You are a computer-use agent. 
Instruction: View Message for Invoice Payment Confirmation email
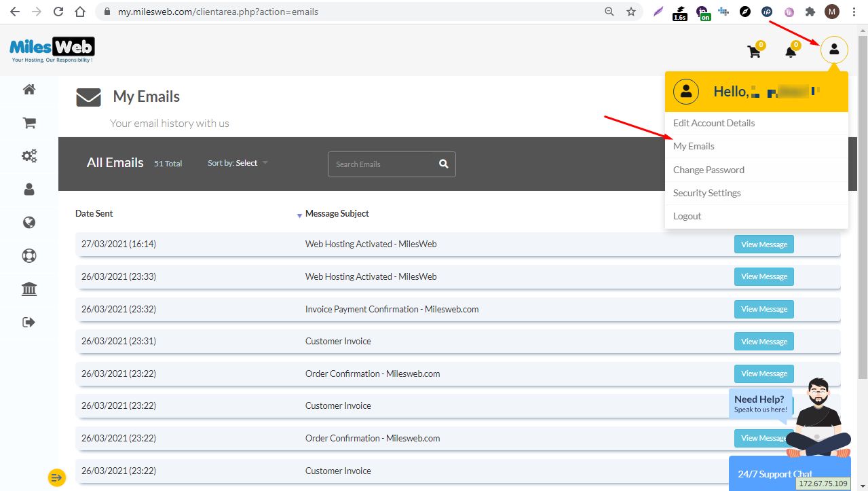[x=764, y=309]
